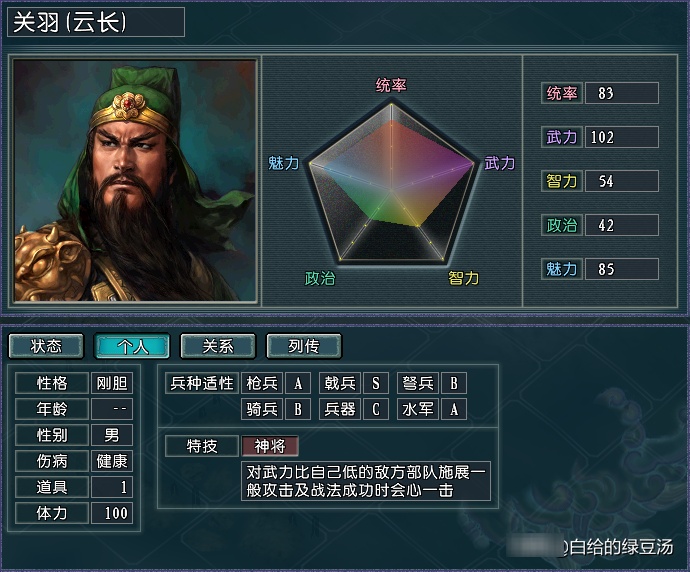Image resolution: width=690 pixels, height=572 pixels.
Task: Click the pentagon radar chart center
Action: click(391, 190)
